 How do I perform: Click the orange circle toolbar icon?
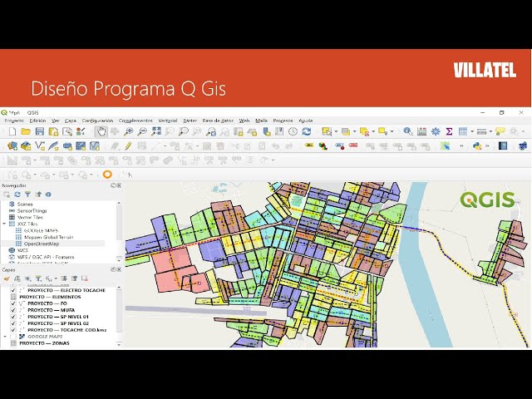pos(107,175)
